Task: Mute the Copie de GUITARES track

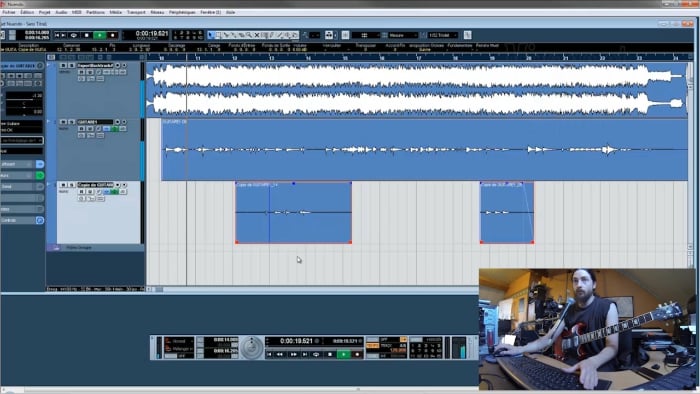Action: tap(63, 185)
